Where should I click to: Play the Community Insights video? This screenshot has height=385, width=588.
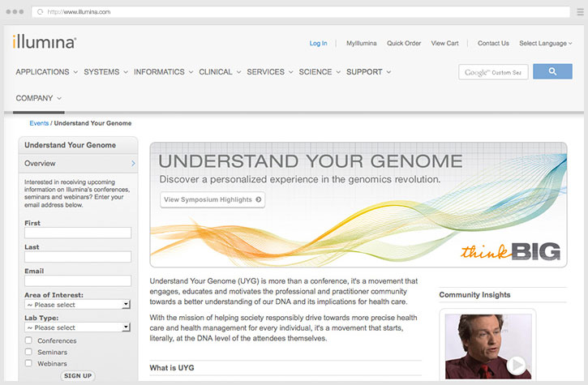[x=516, y=366]
